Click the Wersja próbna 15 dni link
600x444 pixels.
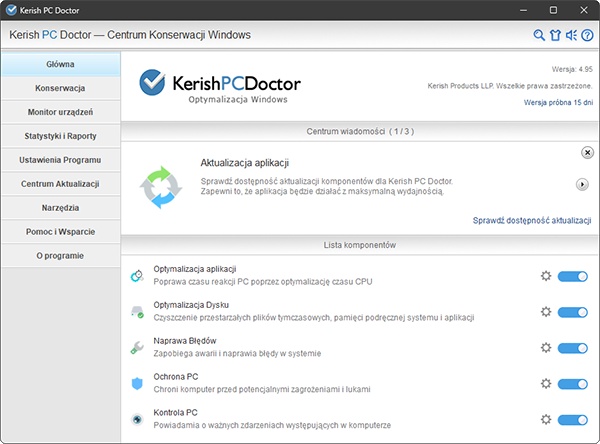pos(558,102)
